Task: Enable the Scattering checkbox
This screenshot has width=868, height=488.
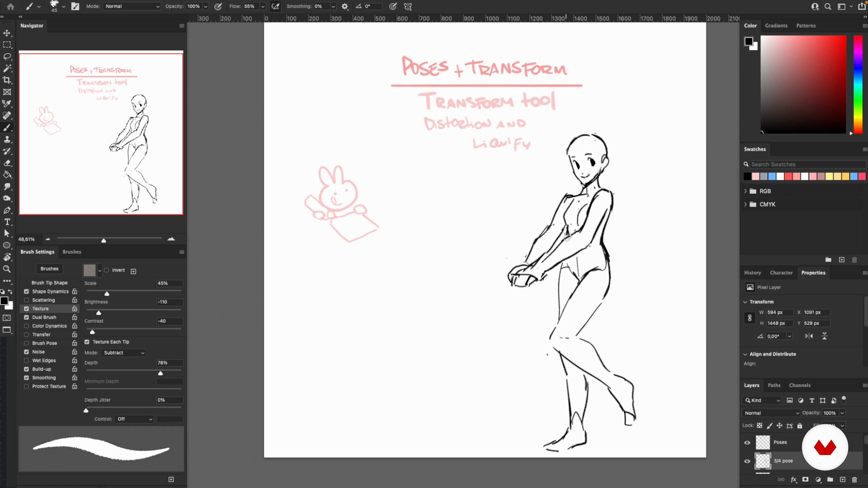Action: pos(26,300)
